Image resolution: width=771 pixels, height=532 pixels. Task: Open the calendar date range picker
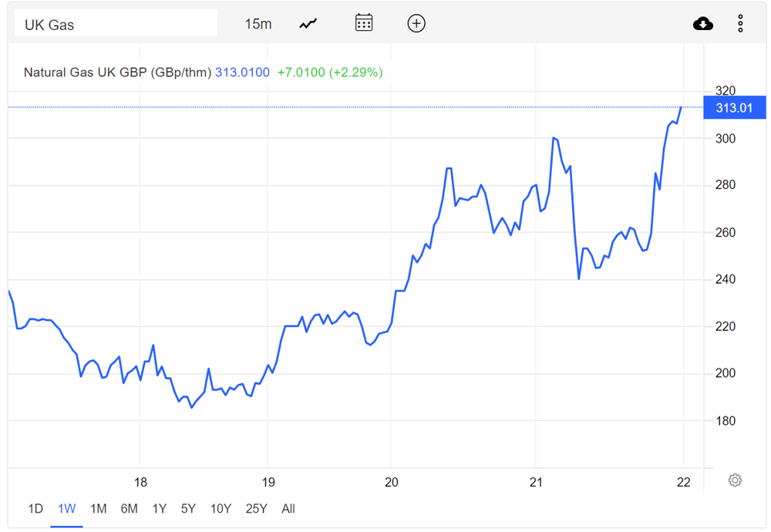pyautogui.click(x=364, y=23)
